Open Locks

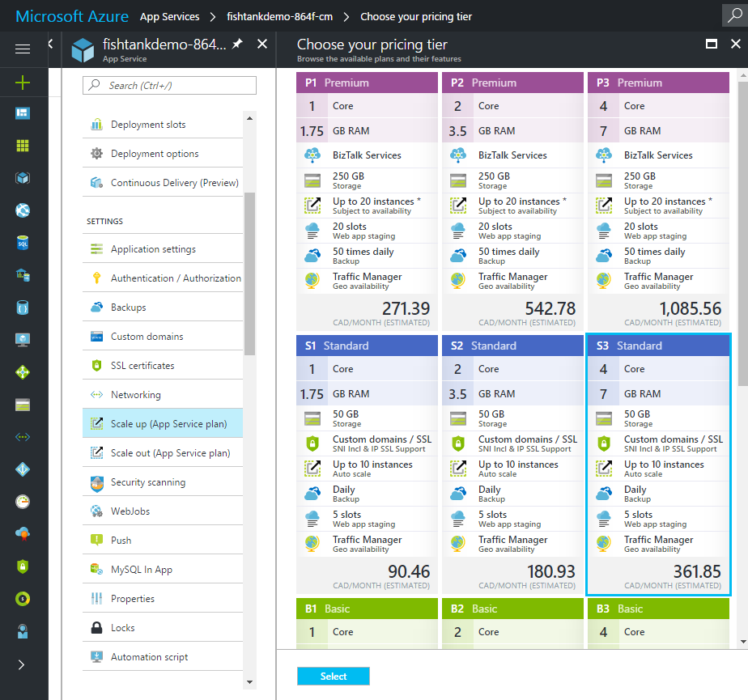point(163,627)
